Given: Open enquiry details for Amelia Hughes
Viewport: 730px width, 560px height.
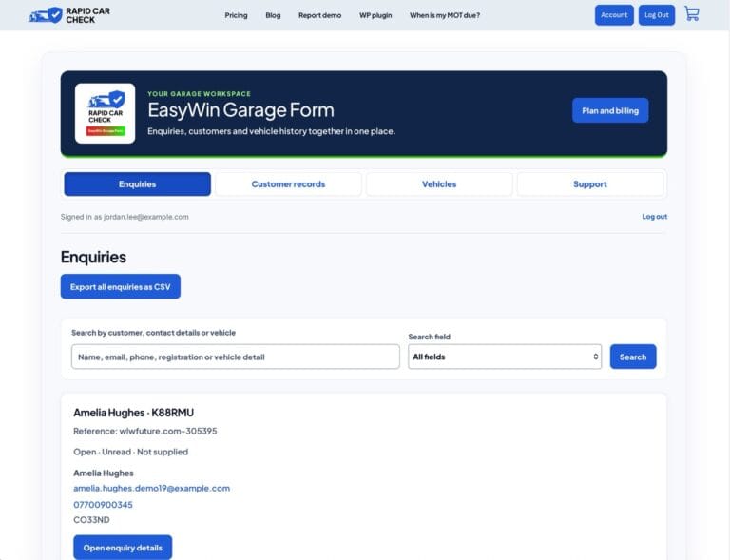Looking at the screenshot, I should click(123, 548).
